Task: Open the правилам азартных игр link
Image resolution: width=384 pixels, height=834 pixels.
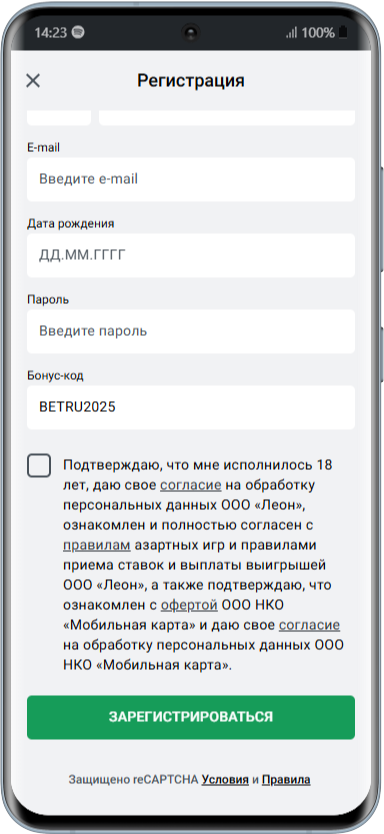Action: (x=97, y=545)
